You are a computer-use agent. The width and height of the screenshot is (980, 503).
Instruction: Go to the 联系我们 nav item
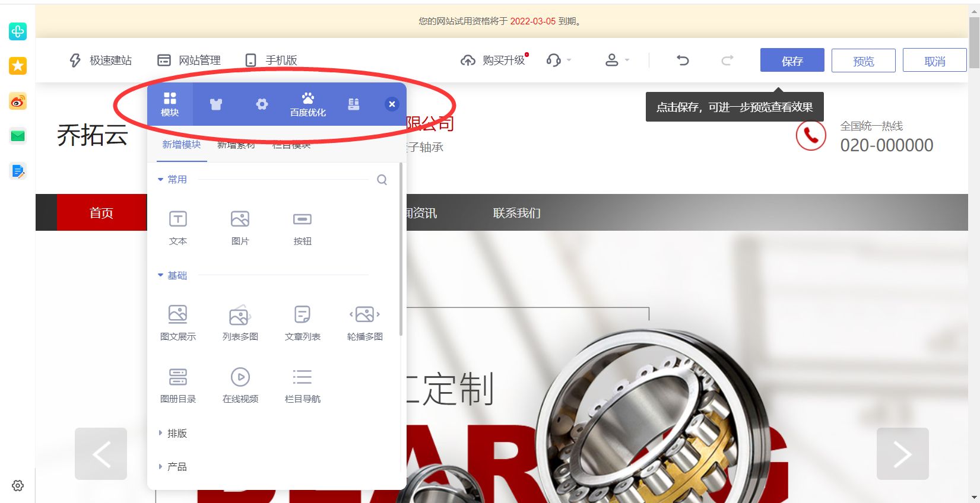(516, 212)
